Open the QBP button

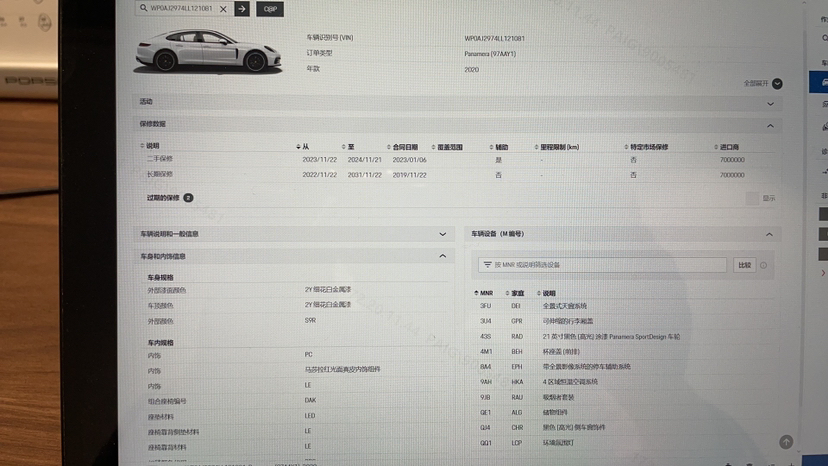point(270,9)
